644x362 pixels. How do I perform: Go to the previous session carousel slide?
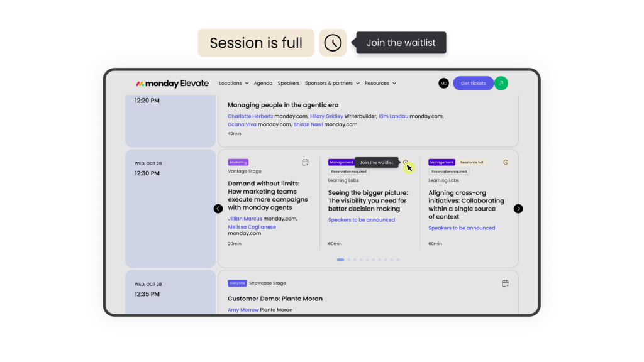218,209
